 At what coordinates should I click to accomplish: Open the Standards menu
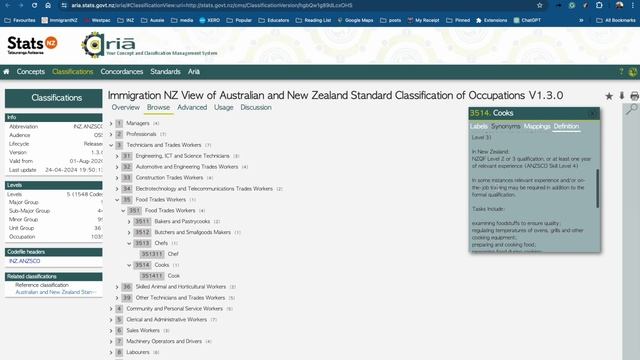(165, 71)
